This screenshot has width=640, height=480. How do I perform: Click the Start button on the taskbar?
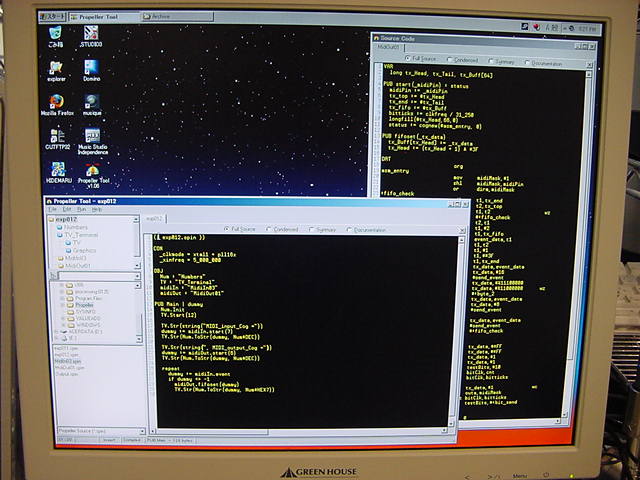coord(52,17)
